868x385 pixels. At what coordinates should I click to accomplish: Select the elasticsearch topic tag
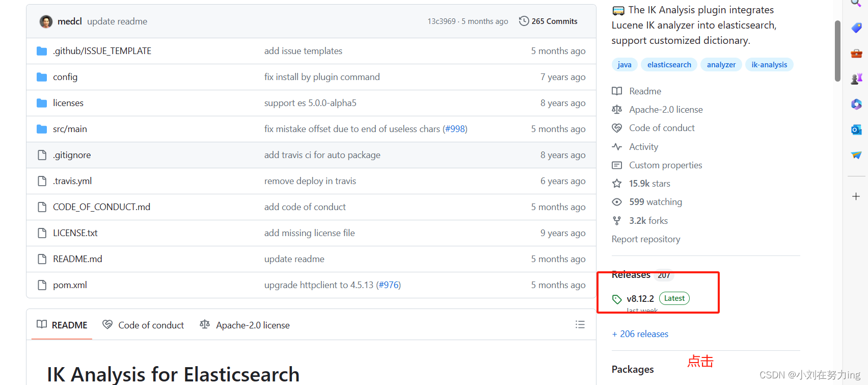pyautogui.click(x=669, y=65)
